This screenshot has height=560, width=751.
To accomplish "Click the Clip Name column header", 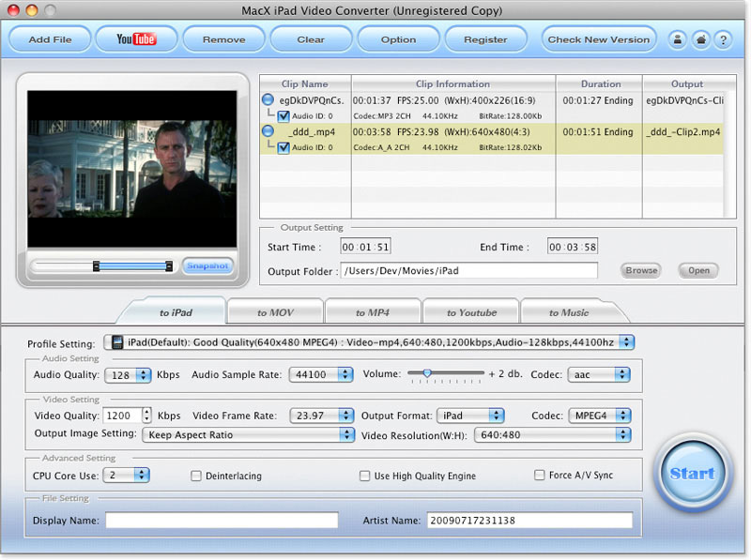I will 304,83.
